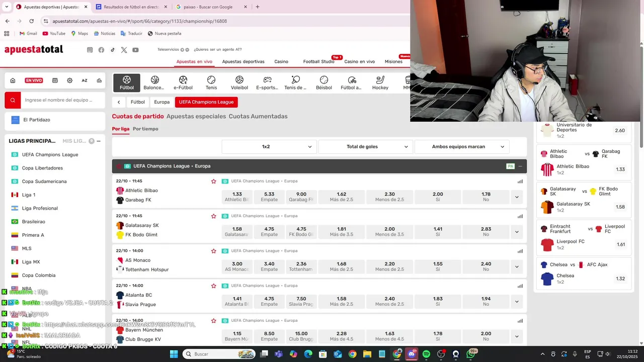The height and width of the screenshot is (362, 644).
Task: Open the Total de goles dropdown
Action: coord(365,147)
